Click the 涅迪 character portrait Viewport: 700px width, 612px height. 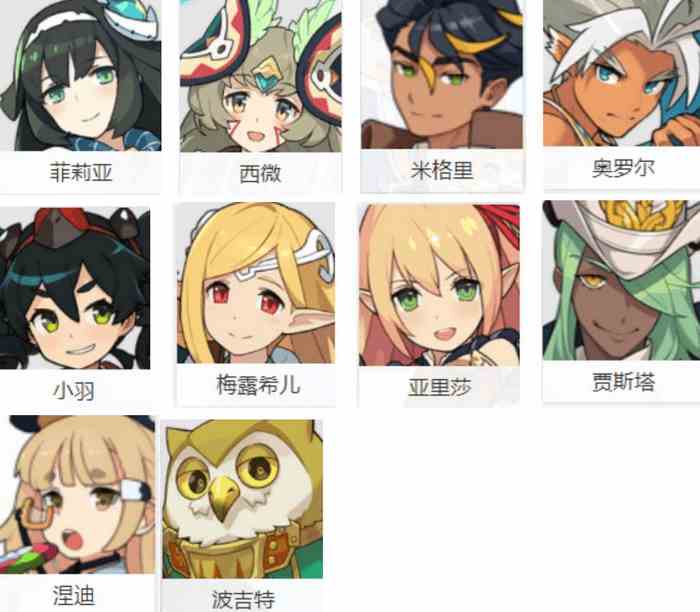tap(77, 495)
